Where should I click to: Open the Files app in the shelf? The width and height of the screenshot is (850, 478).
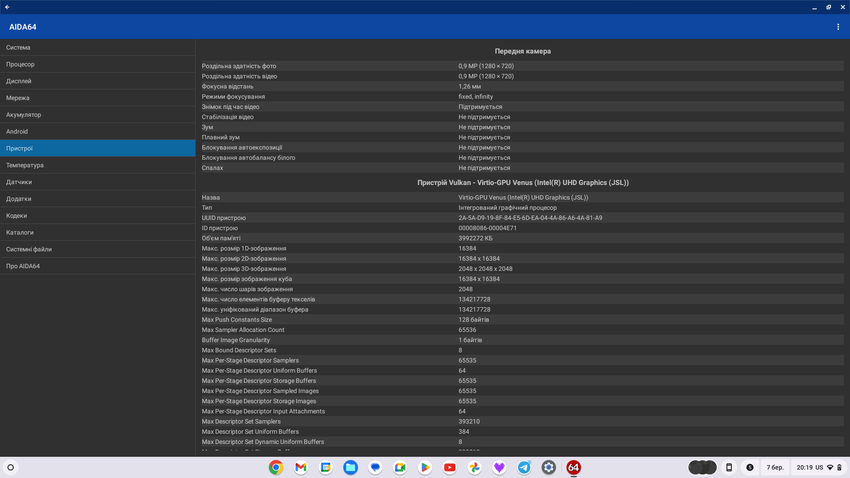pos(350,467)
